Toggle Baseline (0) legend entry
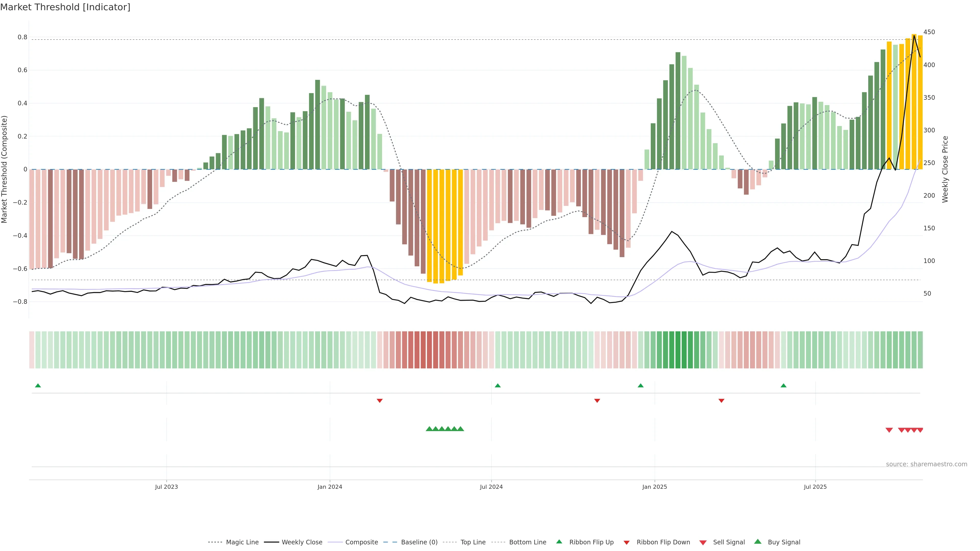 click(419, 542)
